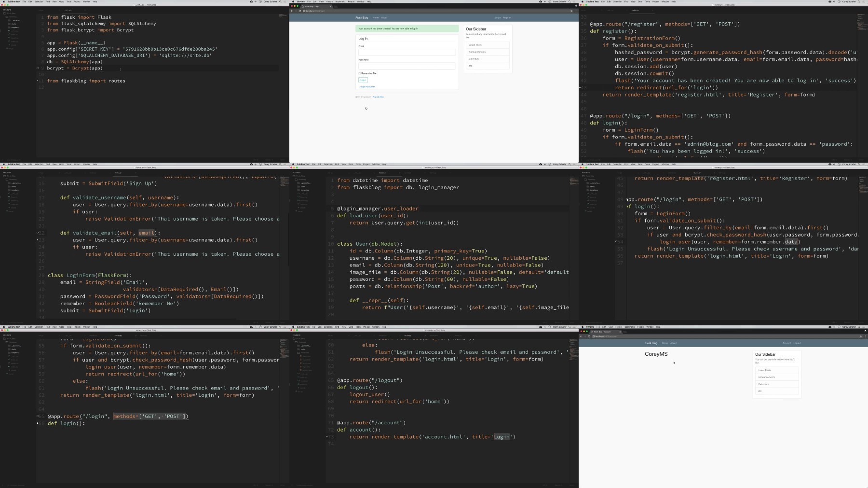Open About from the Login page navbar
The height and width of the screenshot is (488, 868).
coord(384,18)
